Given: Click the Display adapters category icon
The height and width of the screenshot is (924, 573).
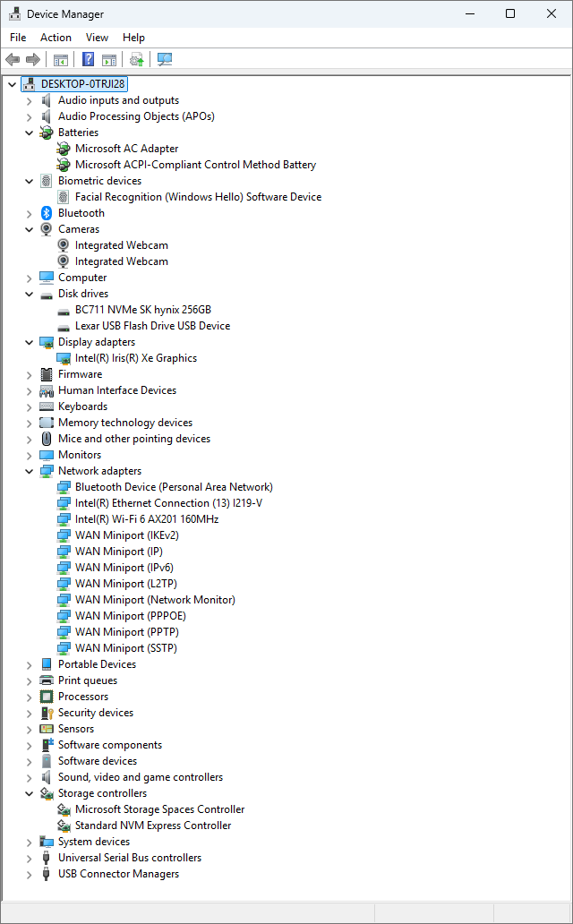Looking at the screenshot, I should [47, 342].
